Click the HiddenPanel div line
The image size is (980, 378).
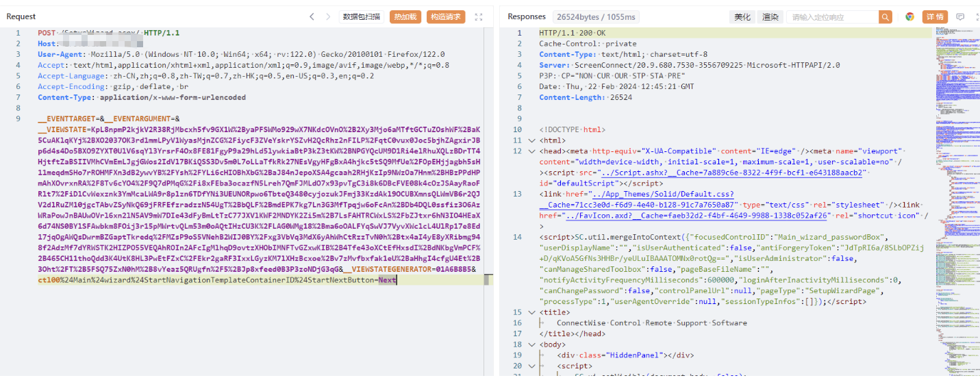point(625,355)
